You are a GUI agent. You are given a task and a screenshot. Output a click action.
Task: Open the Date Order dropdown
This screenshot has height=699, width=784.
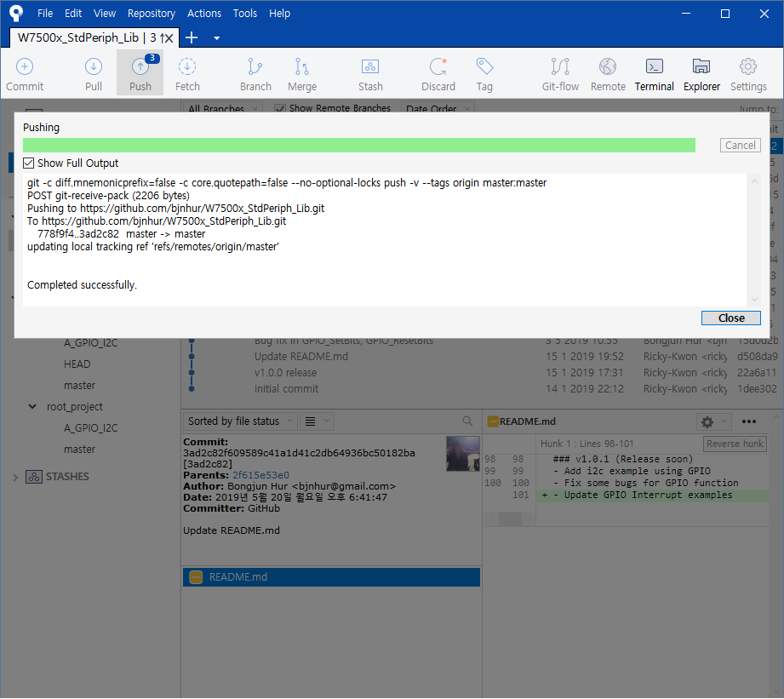click(x=437, y=108)
